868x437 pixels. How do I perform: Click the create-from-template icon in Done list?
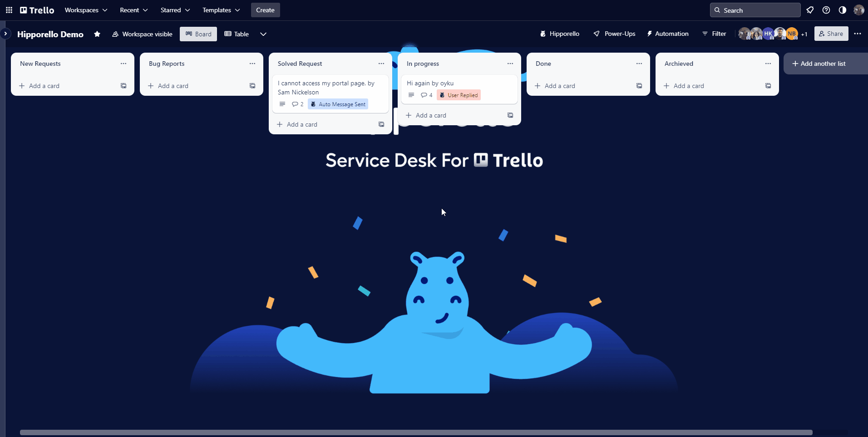pos(639,86)
